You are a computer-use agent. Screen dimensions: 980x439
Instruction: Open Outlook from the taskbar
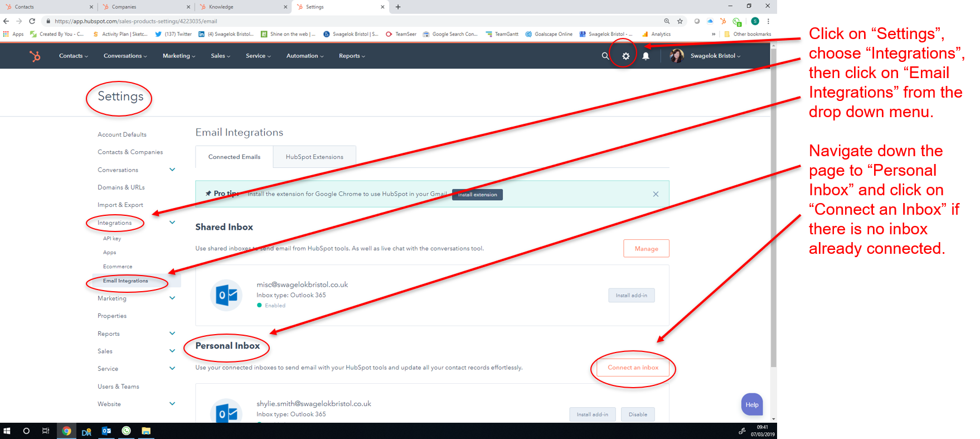106,431
